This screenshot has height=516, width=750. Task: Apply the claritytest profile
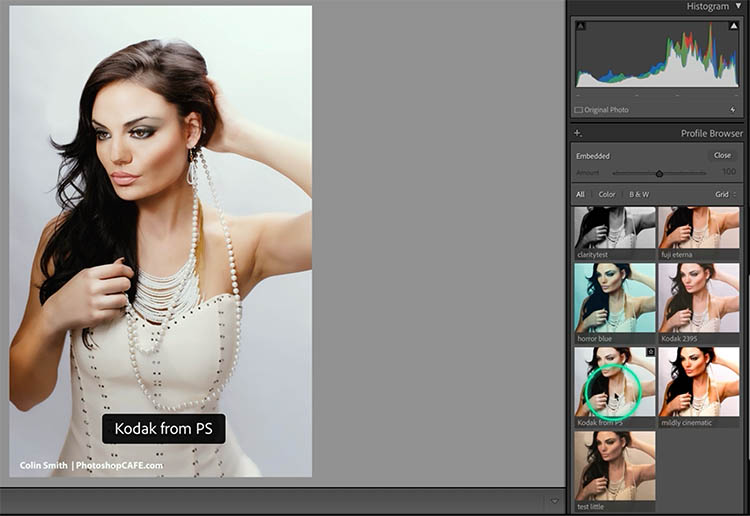pos(615,227)
